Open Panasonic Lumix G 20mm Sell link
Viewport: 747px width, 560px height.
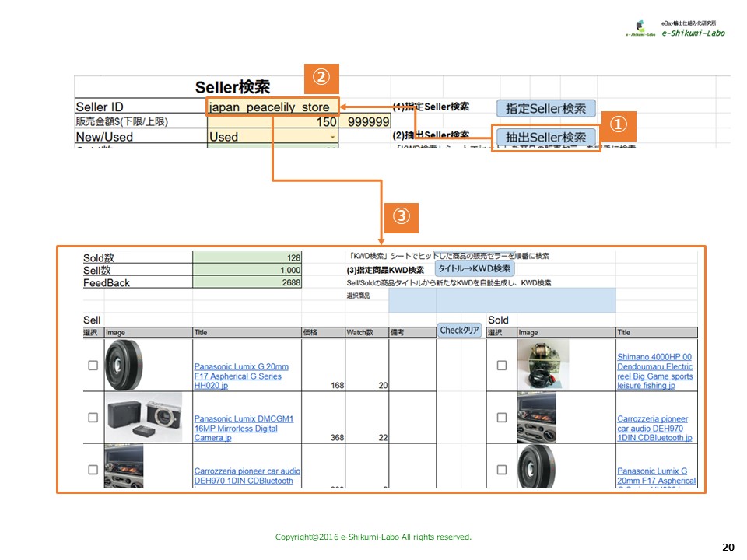(241, 376)
